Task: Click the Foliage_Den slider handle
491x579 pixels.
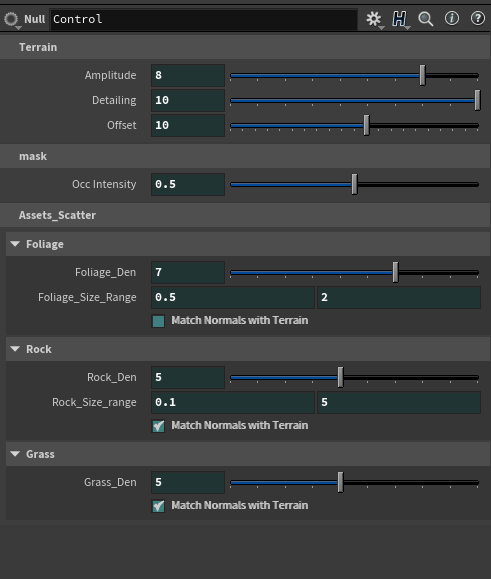Action: [395, 272]
